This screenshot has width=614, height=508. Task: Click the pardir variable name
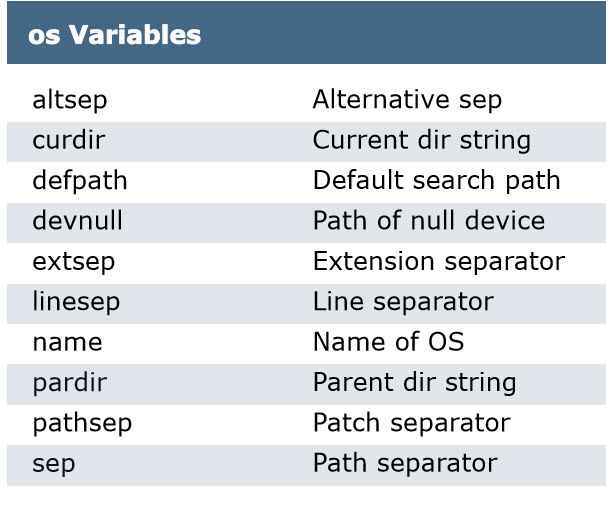pos(69,383)
